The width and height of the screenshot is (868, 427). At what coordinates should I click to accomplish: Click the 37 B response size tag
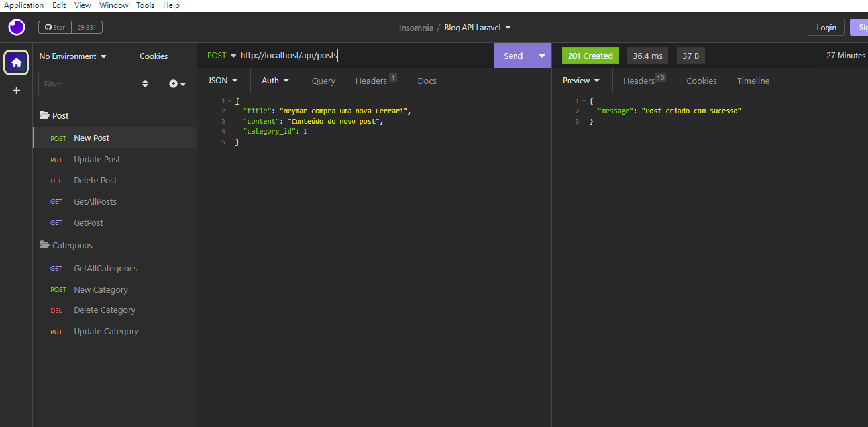click(690, 56)
